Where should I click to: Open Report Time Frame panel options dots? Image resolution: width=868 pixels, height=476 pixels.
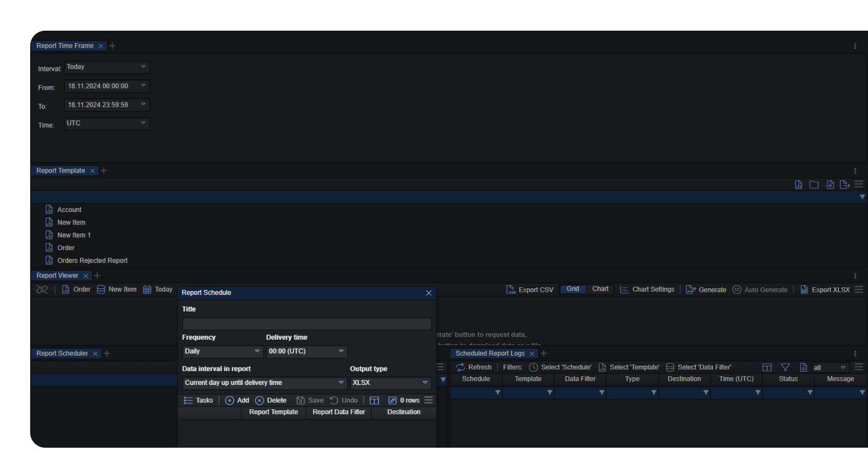pyautogui.click(x=855, y=46)
